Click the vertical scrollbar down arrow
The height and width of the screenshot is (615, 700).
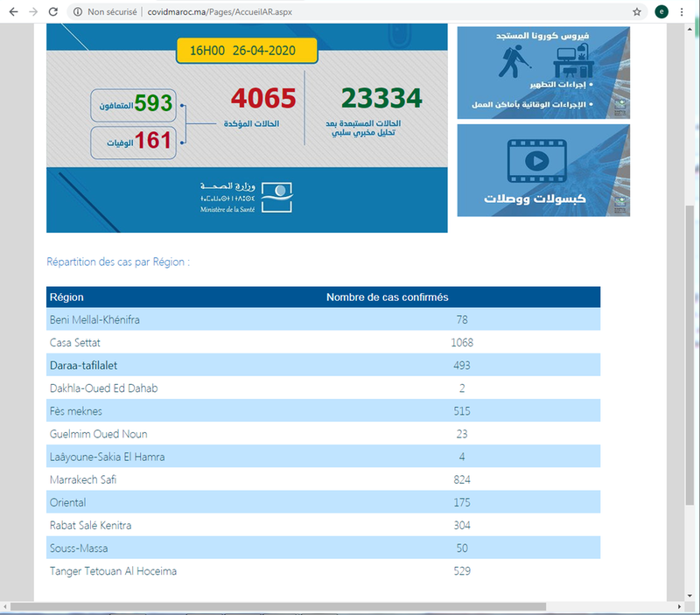coord(691,594)
